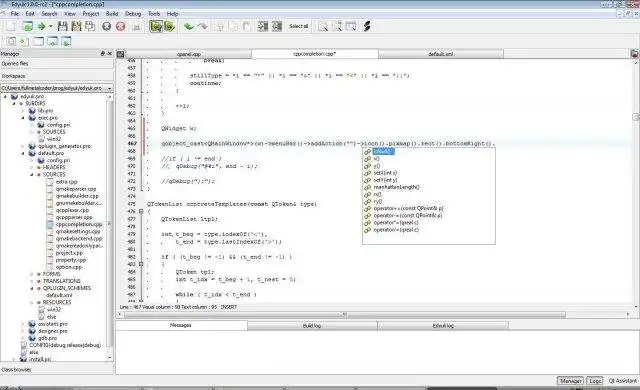Click the Save floppy disk toolbar icon
This screenshot has height=390, width=640.
[x=62, y=27]
